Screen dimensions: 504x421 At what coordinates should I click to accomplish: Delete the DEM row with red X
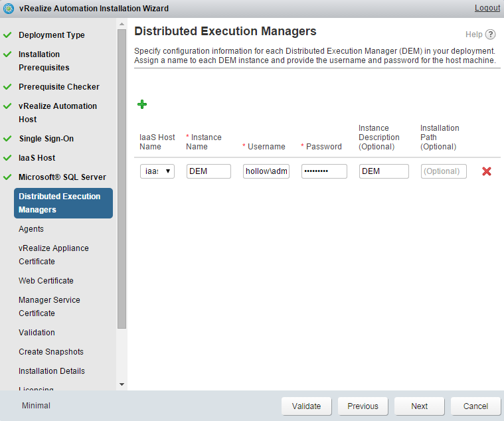coord(486,171)
